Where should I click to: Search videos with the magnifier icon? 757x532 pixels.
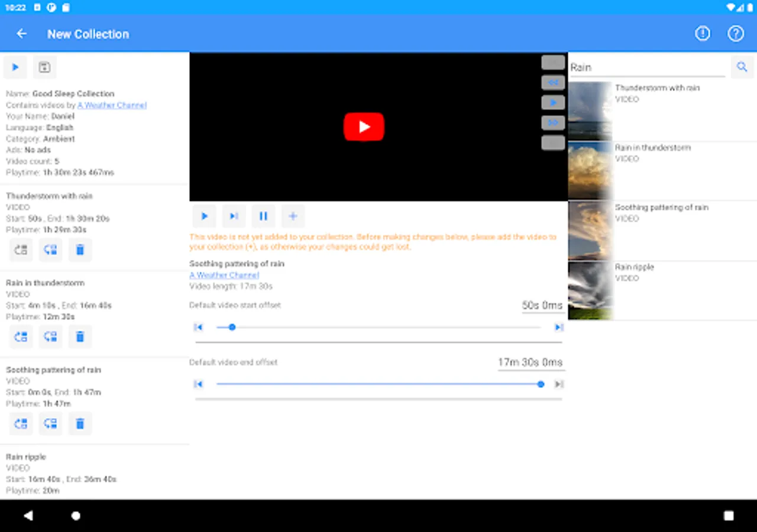pos(742,67)
